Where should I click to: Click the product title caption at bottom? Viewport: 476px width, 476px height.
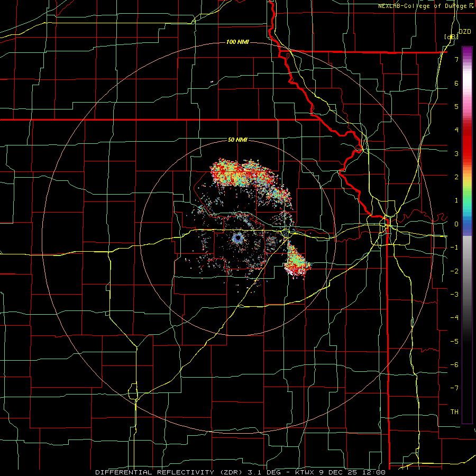tap(240, 472)
